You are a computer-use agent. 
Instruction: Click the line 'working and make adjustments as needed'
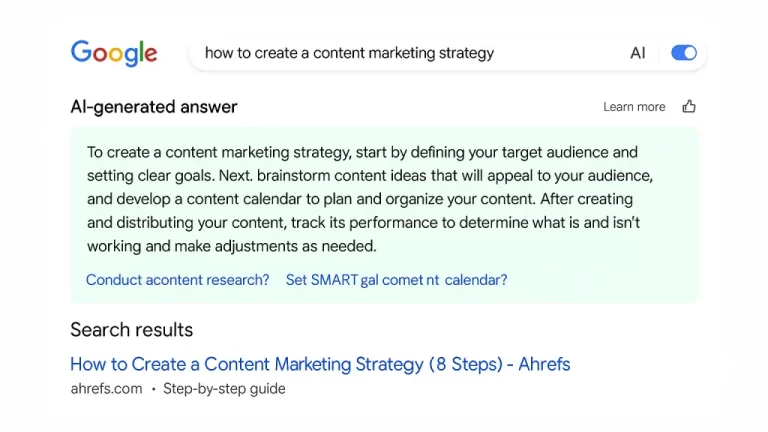(x=231, y=245)
